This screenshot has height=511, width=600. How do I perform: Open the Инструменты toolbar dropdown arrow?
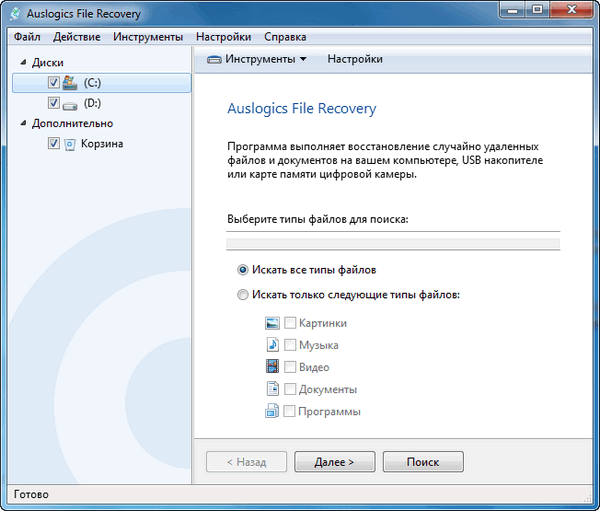303,59
